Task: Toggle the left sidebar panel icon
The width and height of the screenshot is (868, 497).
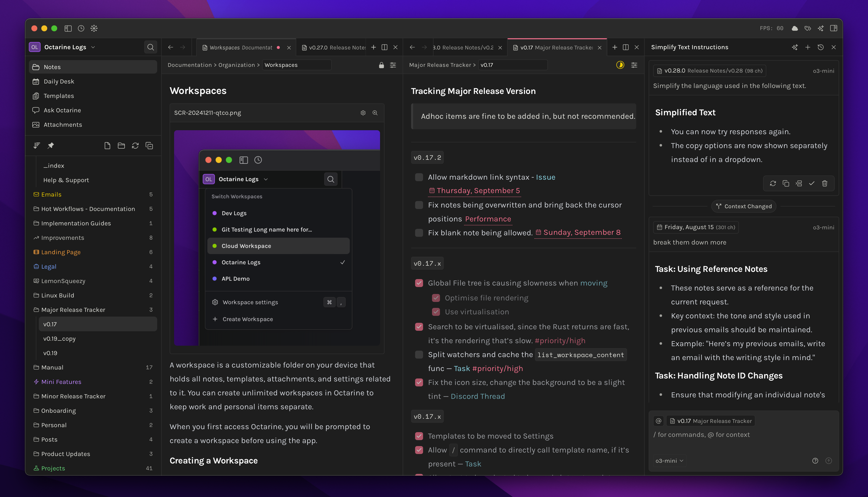Action: pyautogui.click(x=68, y=28)
